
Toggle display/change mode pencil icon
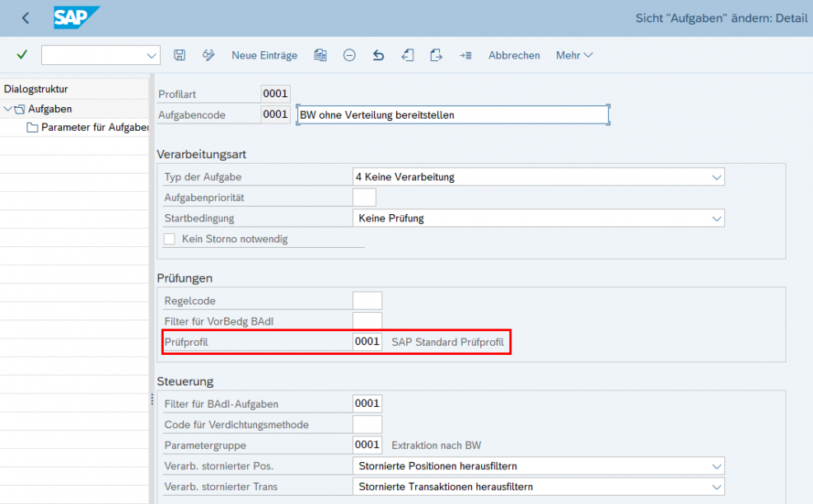(x=208, y=55)
